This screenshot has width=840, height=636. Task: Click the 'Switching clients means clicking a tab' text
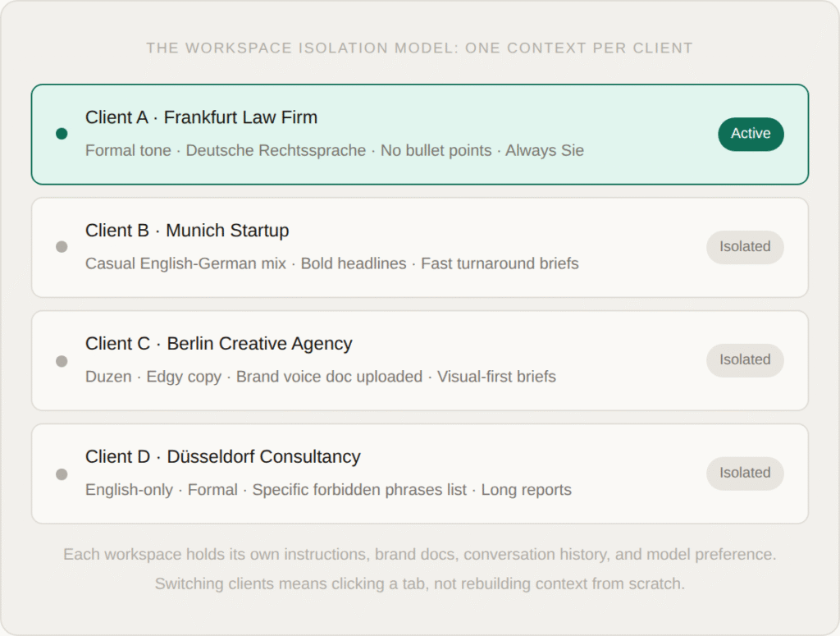419,584
